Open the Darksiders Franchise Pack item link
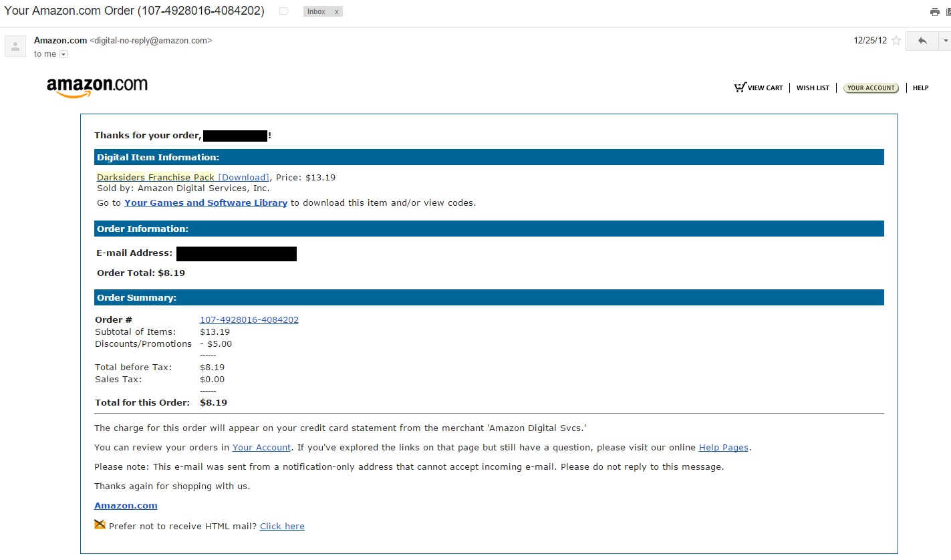Viewport: 951px width, 560px height. pos(156,178)
